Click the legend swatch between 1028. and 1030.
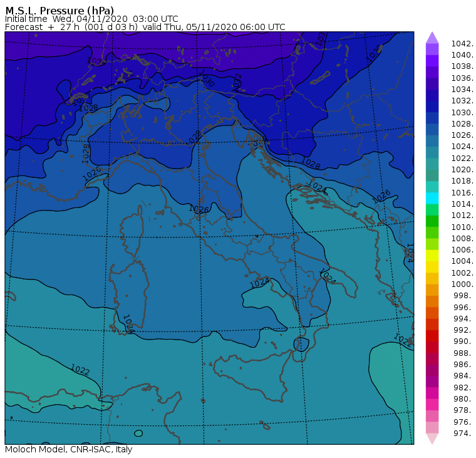Image resolution: width=476 pixels, height=458 pixels. 432,118
